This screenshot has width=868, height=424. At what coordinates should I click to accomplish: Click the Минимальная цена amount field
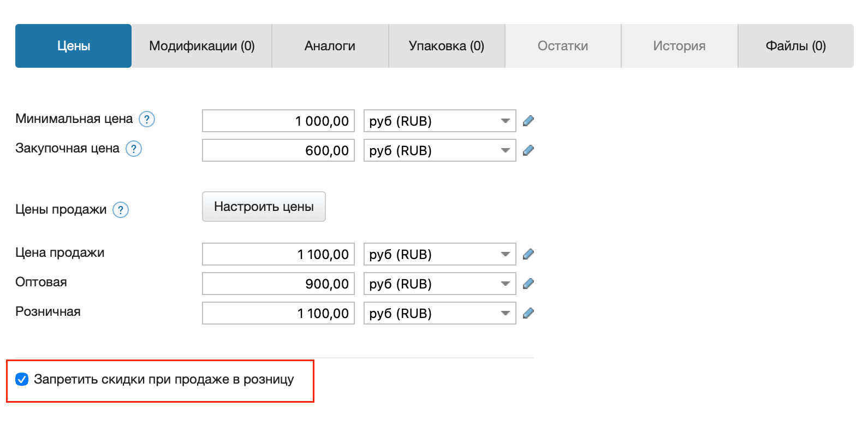pyautogui.click(x=278, y=121)
